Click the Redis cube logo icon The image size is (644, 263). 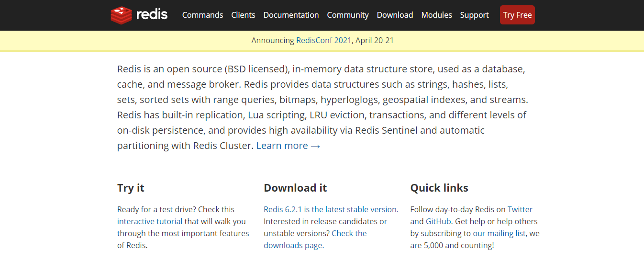121,15
